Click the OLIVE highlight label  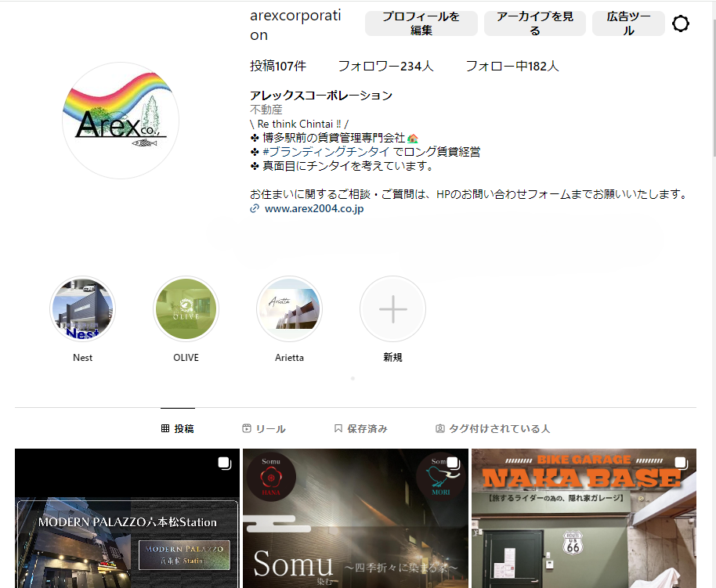[186, 358]
